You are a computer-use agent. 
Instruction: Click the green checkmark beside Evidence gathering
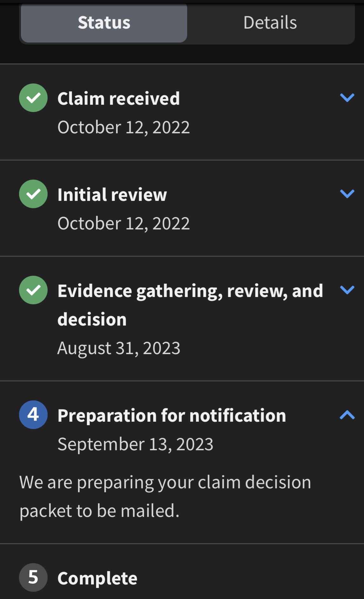33,290
